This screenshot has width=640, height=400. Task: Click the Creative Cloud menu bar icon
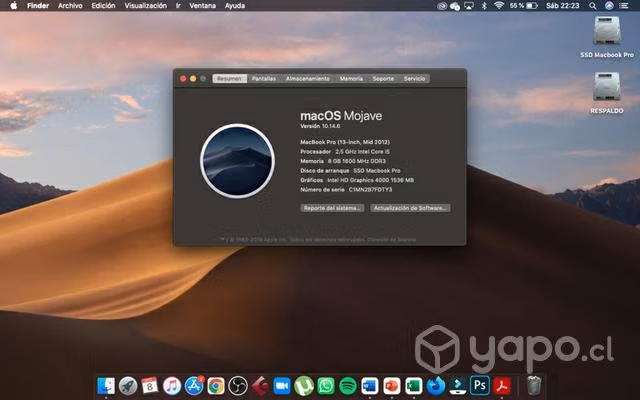[x=441, y=6]
